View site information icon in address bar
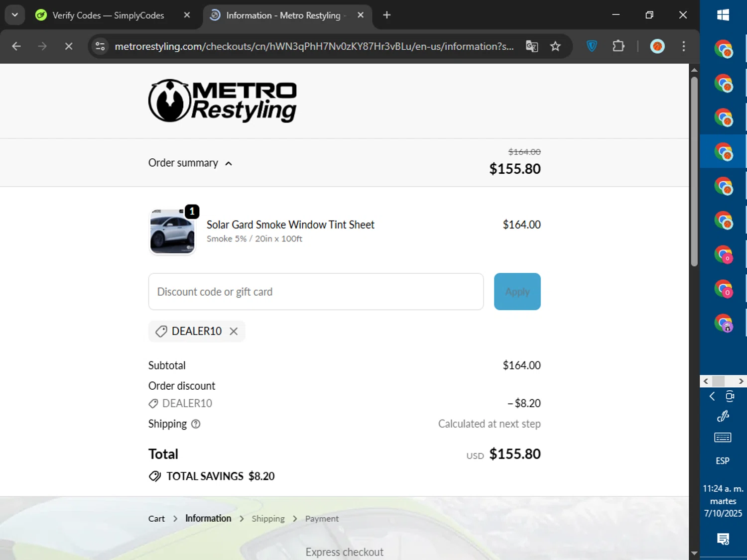Viewport: 747px width, 560px height. click(100, 46)
